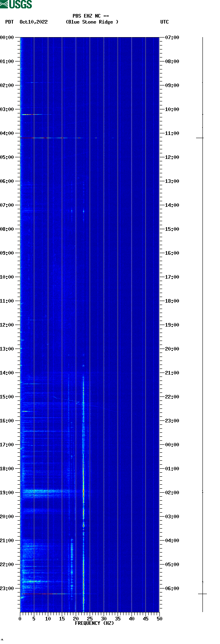The width and height of the screenshot is (220, 644).
Task: Click the 25 Hz frequency axis tick label
Action: pos(90,618)
